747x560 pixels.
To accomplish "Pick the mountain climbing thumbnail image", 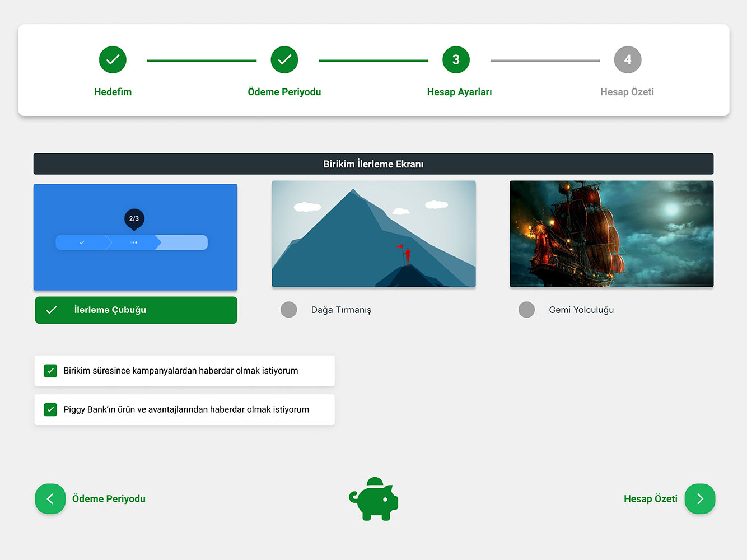I will click(x=373, y=234).
